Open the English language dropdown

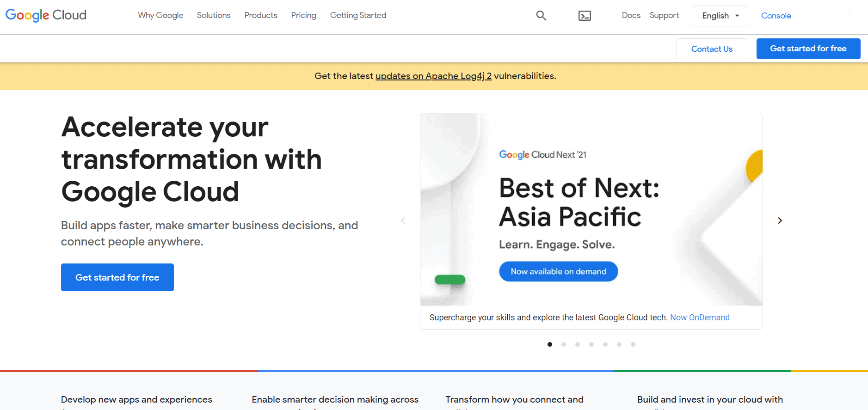(720, 16)
